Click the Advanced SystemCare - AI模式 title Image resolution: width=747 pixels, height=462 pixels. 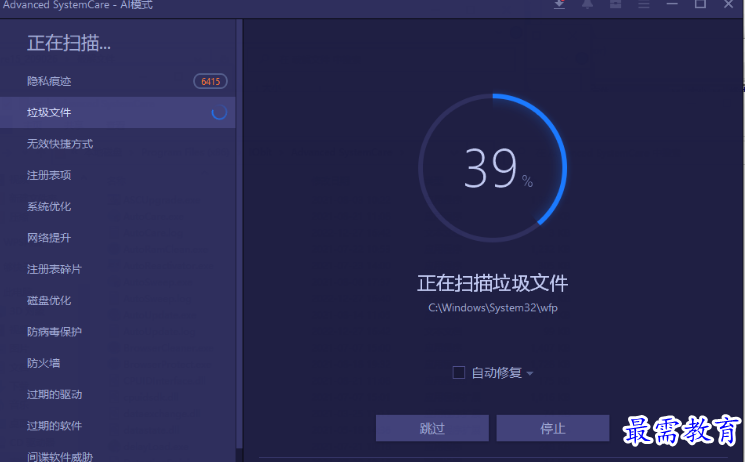pos(77,5)
